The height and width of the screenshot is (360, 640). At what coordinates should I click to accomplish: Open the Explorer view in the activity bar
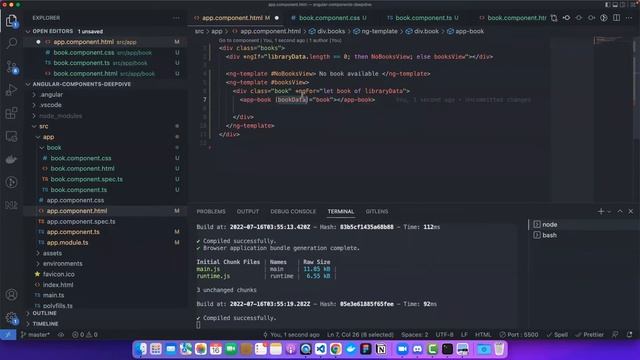[11, 20]
